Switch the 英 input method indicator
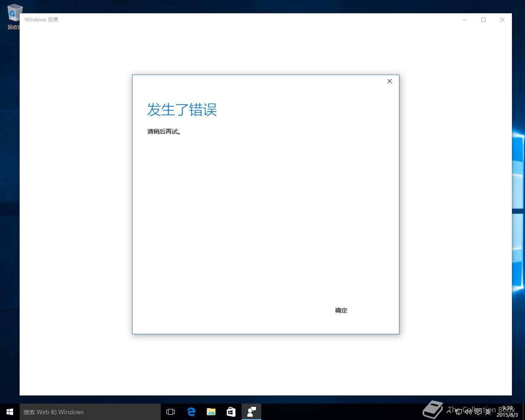 488,412
